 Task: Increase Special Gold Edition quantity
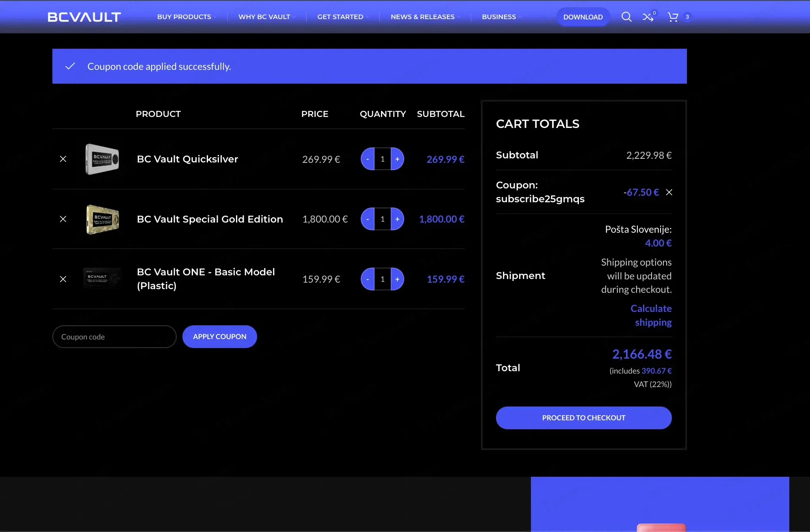(397, 219)
